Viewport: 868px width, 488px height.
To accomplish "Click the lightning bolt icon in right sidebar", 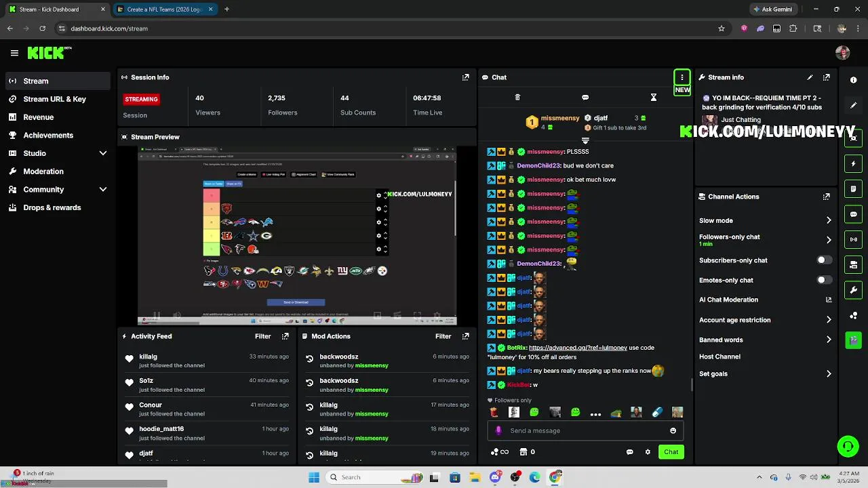I will (x=854, y=163).
